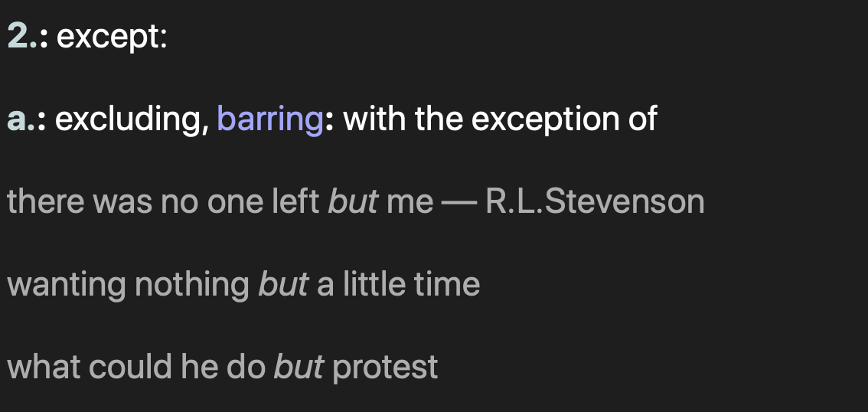Click italic 'but' before 'protest'

299,367
